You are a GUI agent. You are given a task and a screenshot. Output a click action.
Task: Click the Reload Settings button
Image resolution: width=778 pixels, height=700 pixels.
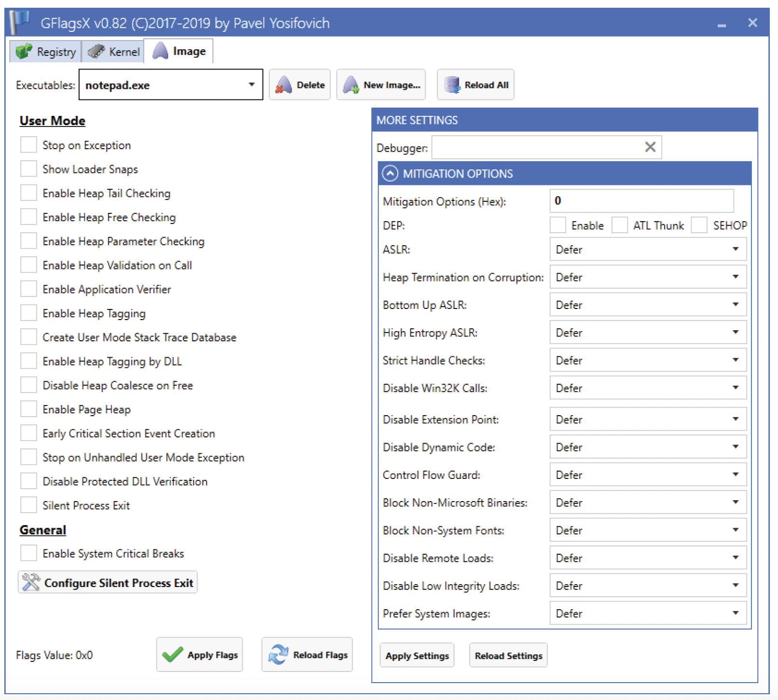[x=508, y=656]
